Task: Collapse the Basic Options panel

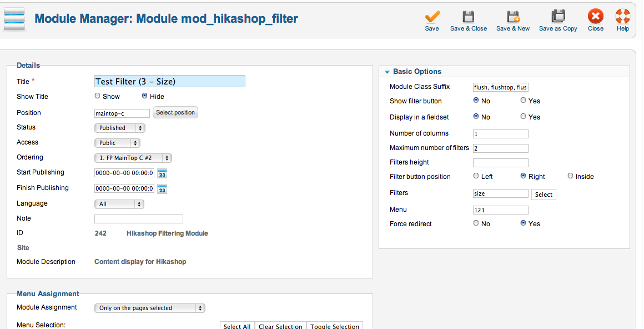Action: click(x=387, y=72)
